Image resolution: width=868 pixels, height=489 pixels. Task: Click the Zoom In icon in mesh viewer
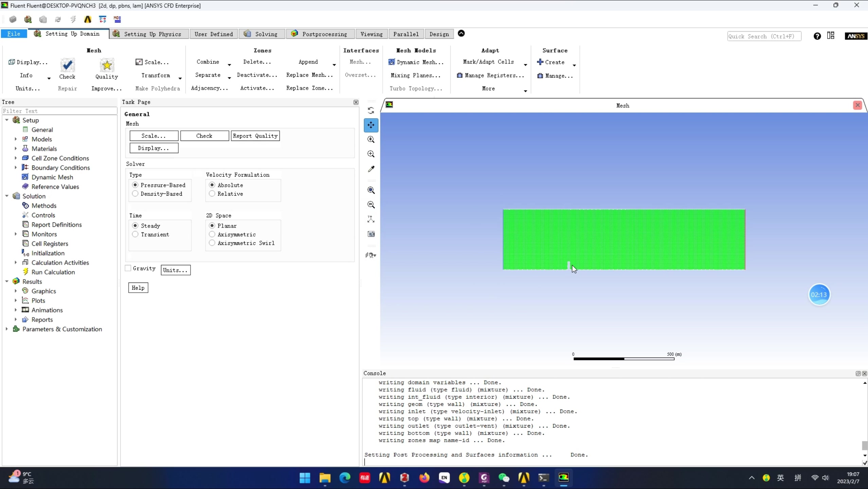point(371,154)
